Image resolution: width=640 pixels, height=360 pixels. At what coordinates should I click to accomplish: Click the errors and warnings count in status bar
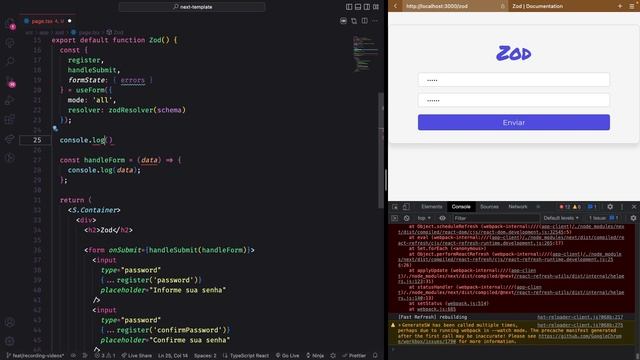[105, 356]
